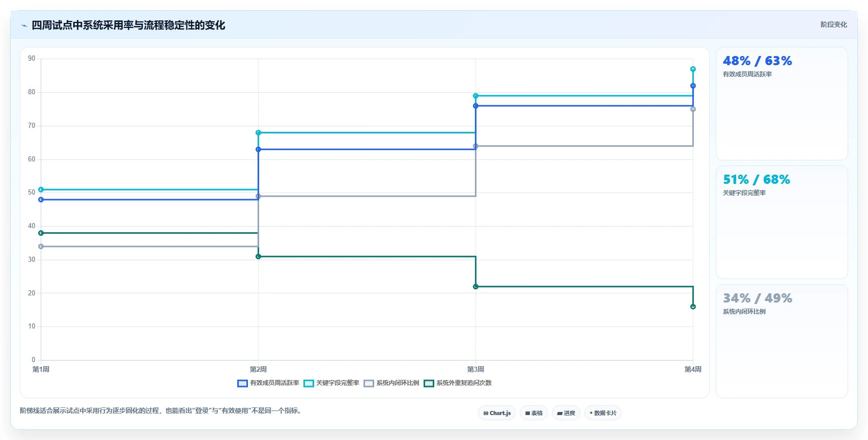Screen dimensions: 868x440
Task: Click the week 1 point at 48 on the blue line
Action: pyautogui.click(x=41, y=200)
